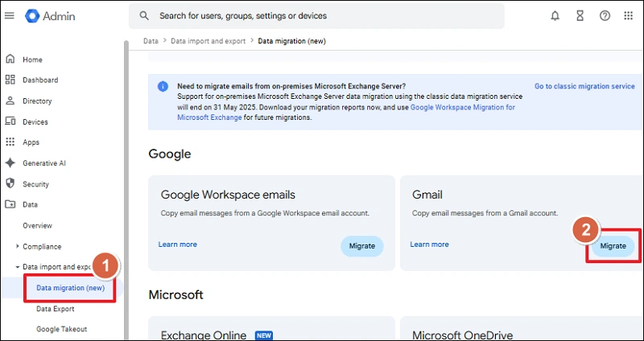This screenshot has height=341, width=644.
Task: Open Security in sidebar
Action: pos(35,184)
